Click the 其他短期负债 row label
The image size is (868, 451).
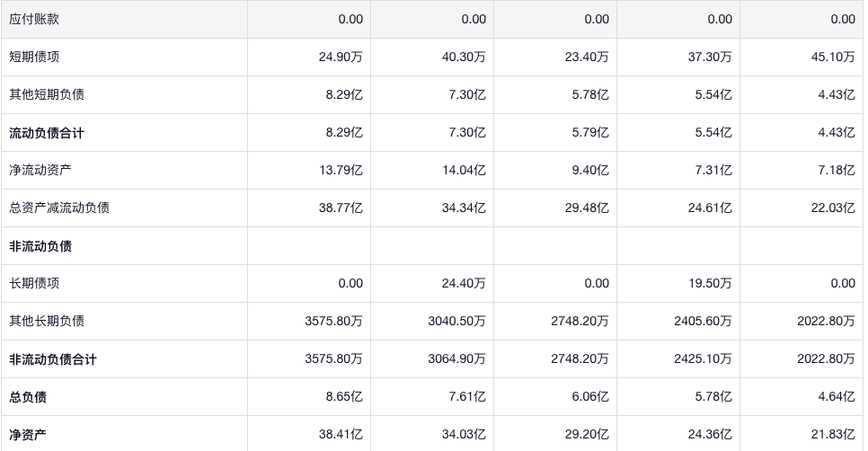click(x=47, y=94)
